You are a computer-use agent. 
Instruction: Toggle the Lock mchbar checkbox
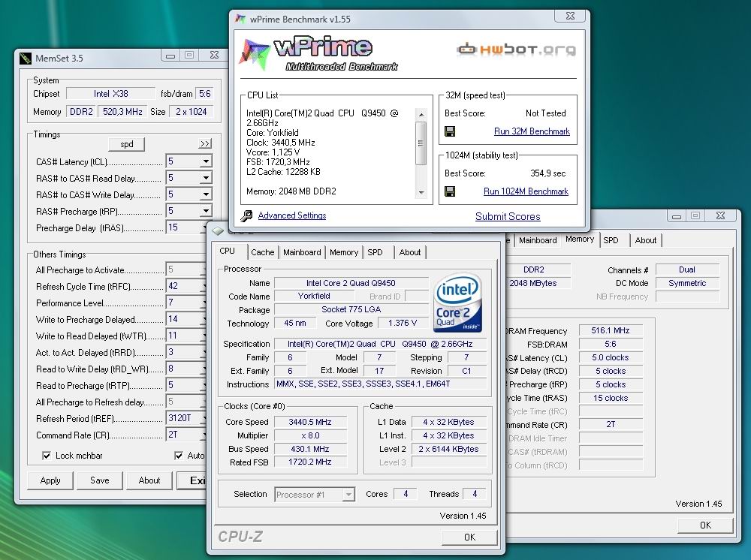click(47, 456)
